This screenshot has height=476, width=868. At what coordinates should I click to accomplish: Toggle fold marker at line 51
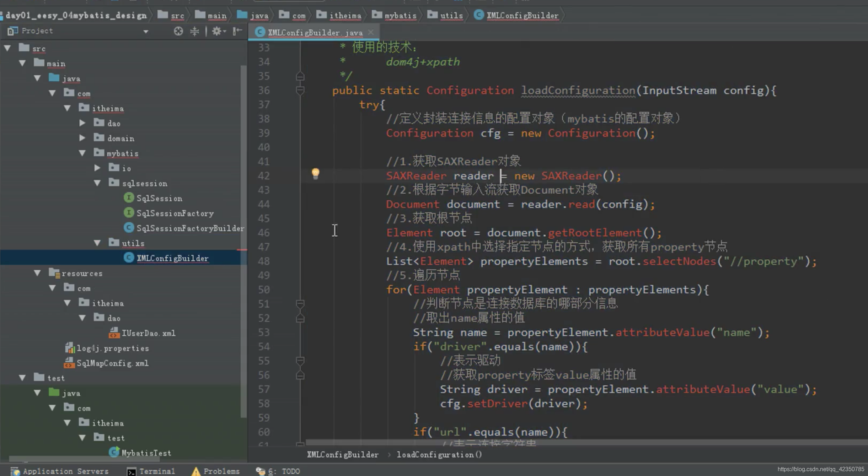(x=300, y=304)
